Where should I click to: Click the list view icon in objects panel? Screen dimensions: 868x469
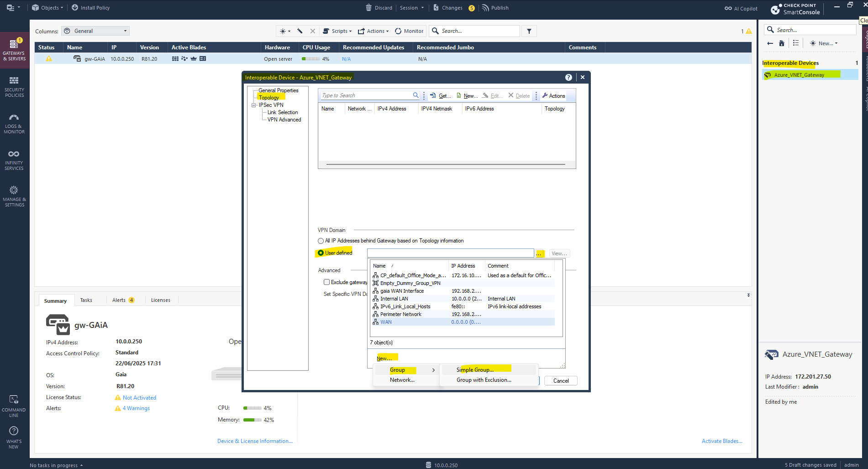[796, 43]
